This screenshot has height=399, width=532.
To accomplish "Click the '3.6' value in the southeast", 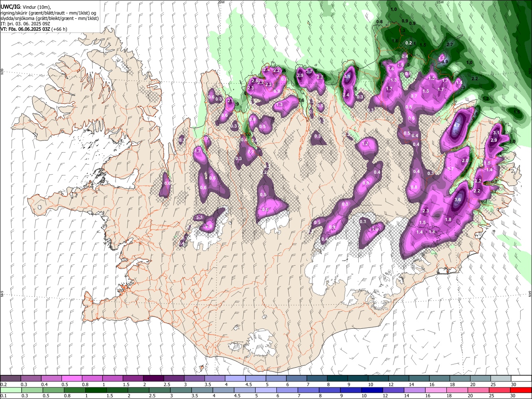I will tap(458, 199).
